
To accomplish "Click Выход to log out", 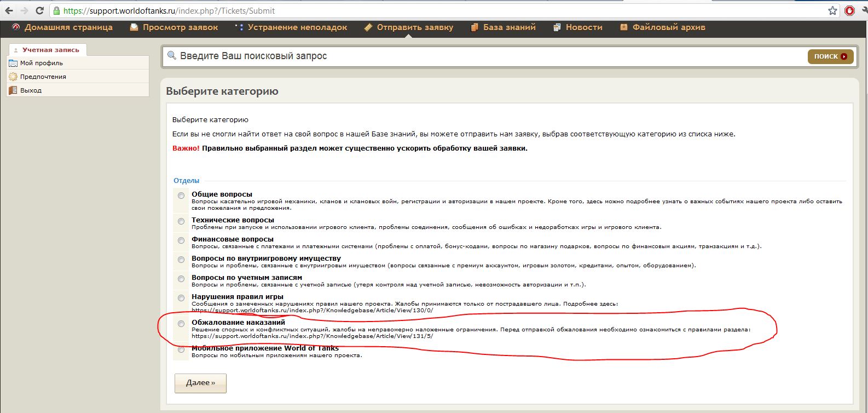I will click(31, 90).
